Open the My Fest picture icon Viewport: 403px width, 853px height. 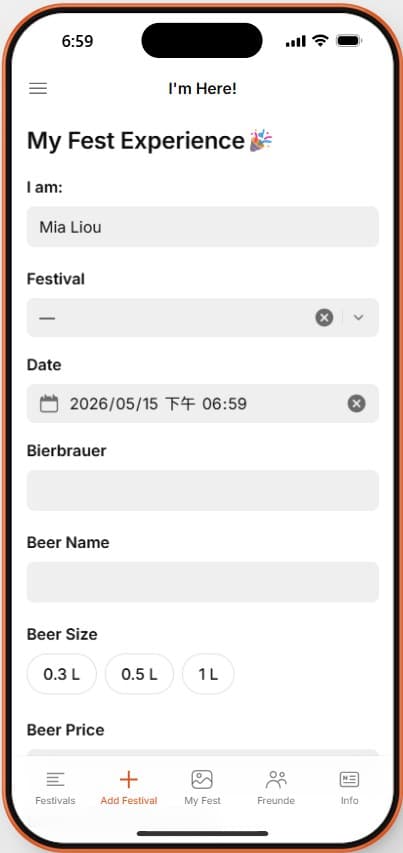(202, 780)
